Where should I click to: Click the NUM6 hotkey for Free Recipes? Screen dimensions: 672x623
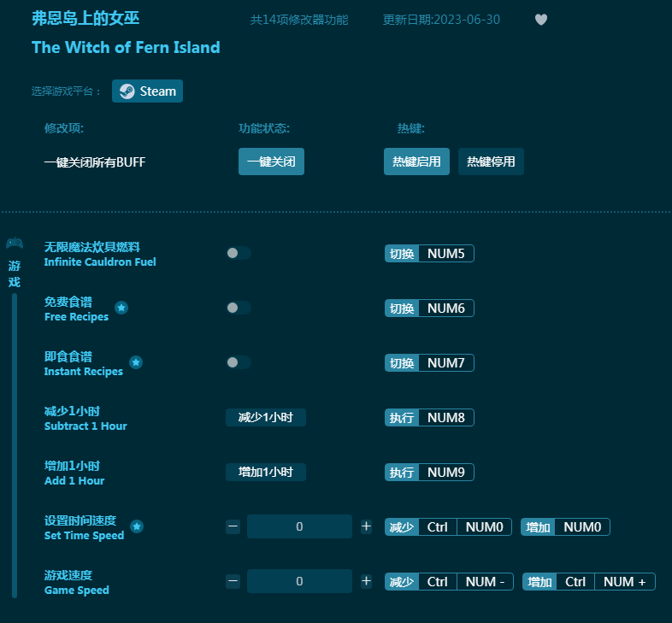point(429,308)
